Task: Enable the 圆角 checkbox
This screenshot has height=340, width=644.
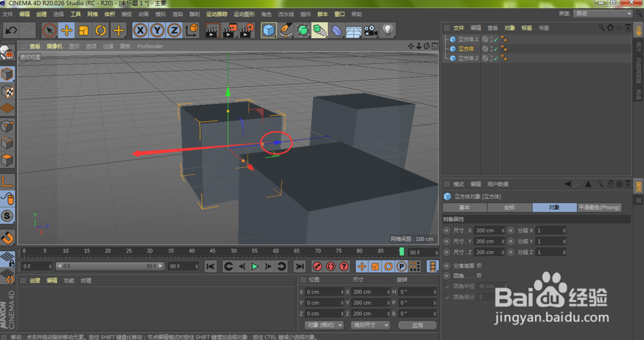Action: [x=479, y=276]
